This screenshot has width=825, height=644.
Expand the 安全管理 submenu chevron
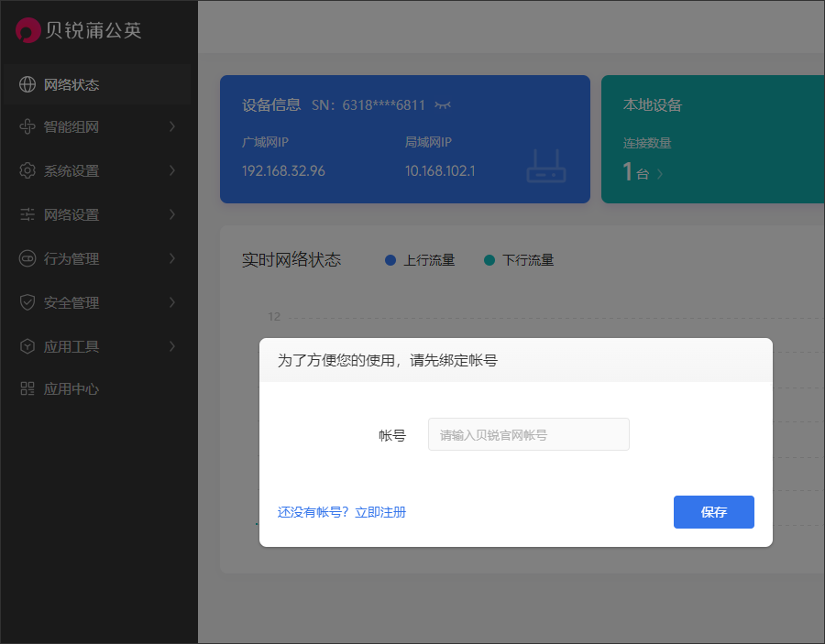(172, 303)
